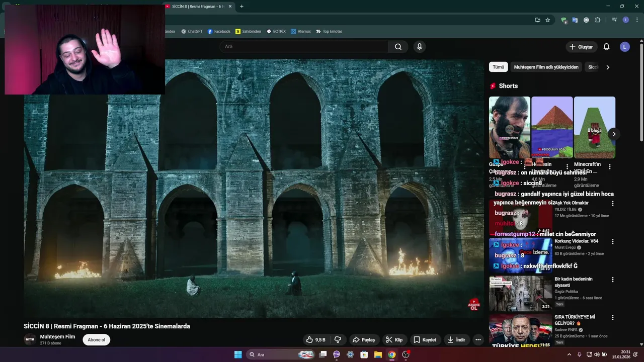Open volume control in system tray

point(597,354)
